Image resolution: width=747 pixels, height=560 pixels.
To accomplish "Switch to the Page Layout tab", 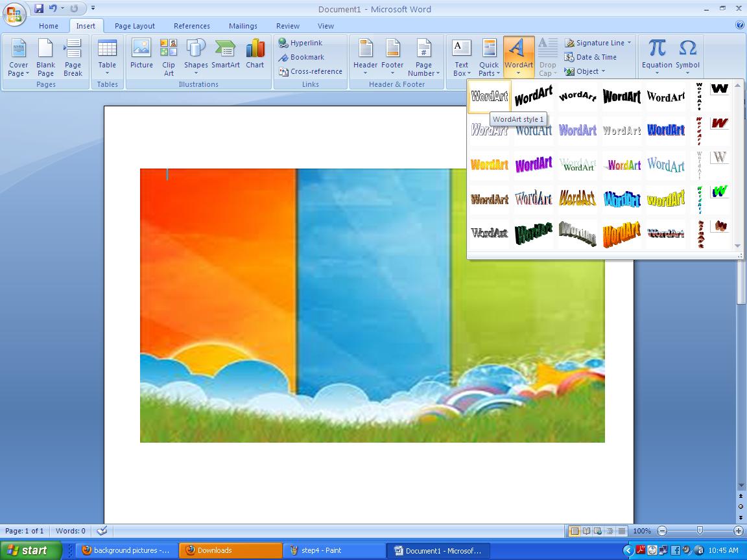I will (x=134, y=26).
